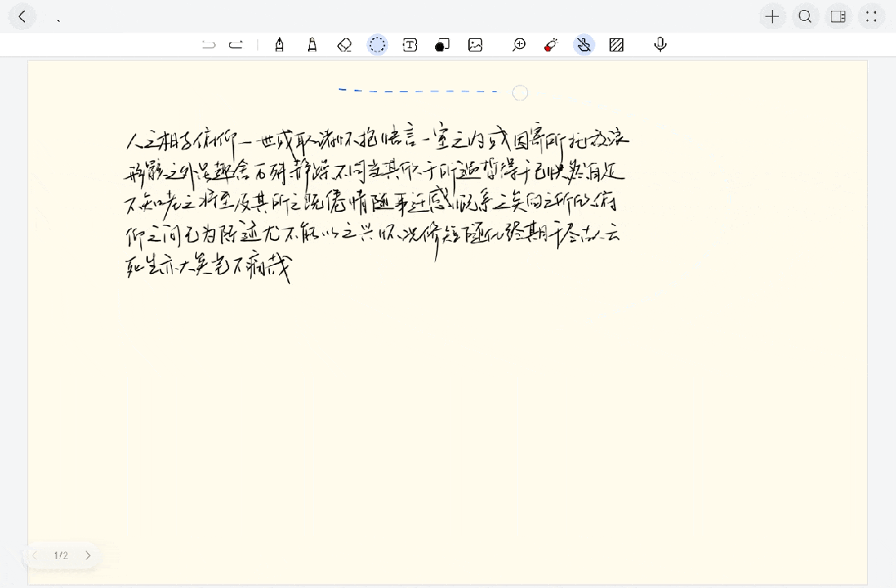Insert an image into the note
This screenshot has width=896, height=588.
(x=475, y=45)
